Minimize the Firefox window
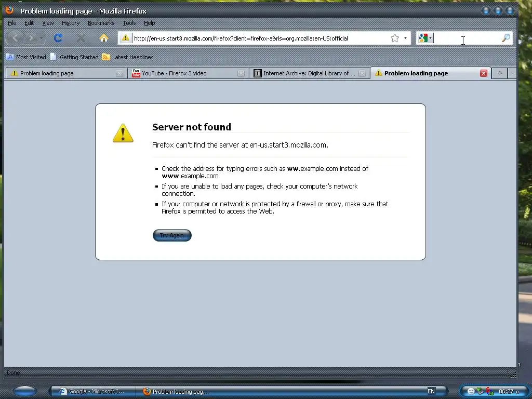The image size is (532, 399). coord(486,10)
